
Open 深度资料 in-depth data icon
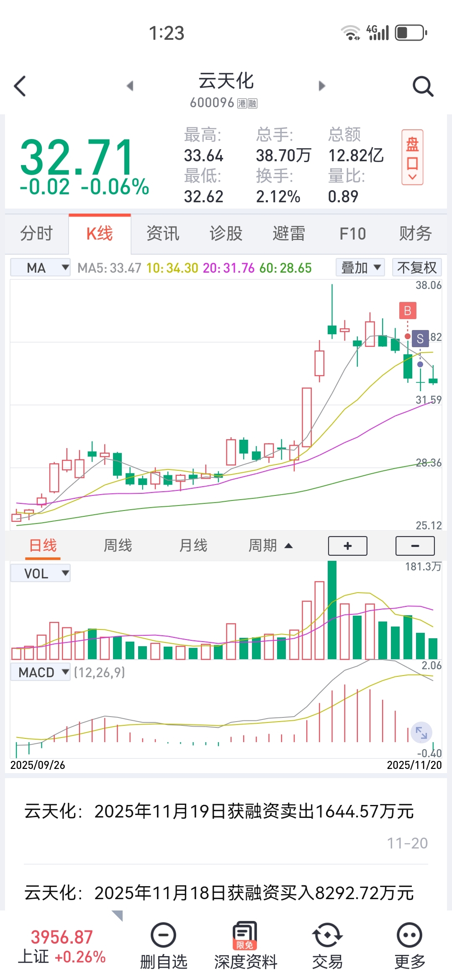246,946
